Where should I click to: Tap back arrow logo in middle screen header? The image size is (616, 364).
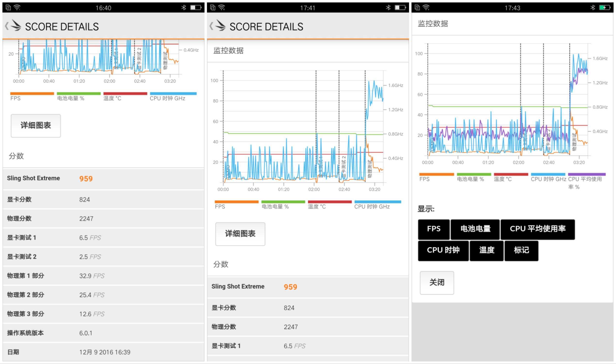point(218,26)
